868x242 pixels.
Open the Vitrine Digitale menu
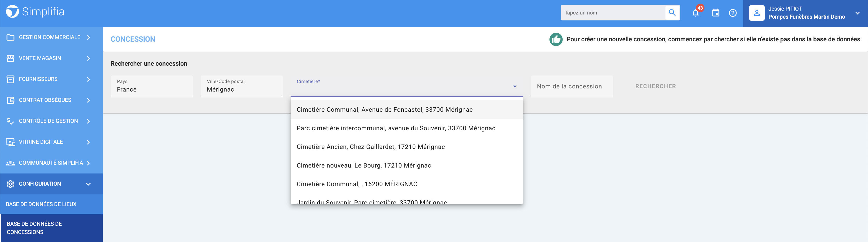[51, 142]
